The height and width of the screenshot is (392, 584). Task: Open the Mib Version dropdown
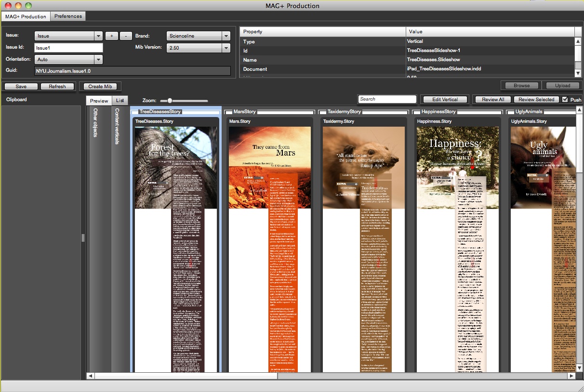point(199,48)
